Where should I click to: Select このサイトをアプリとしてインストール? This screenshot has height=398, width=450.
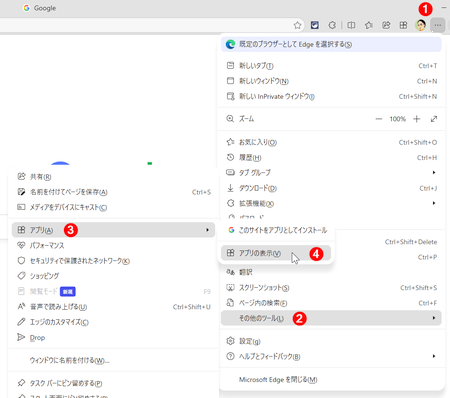coord(276,230)
